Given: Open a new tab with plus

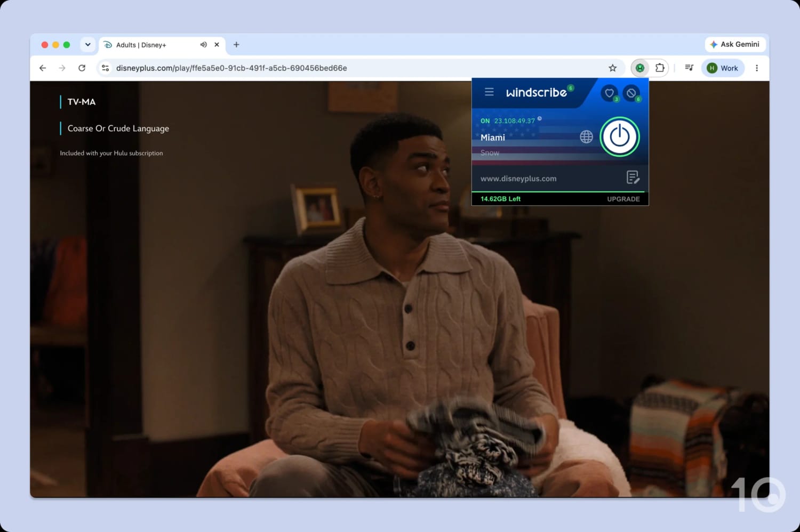Looking at the screenshot, I should [x=236, y=45].
